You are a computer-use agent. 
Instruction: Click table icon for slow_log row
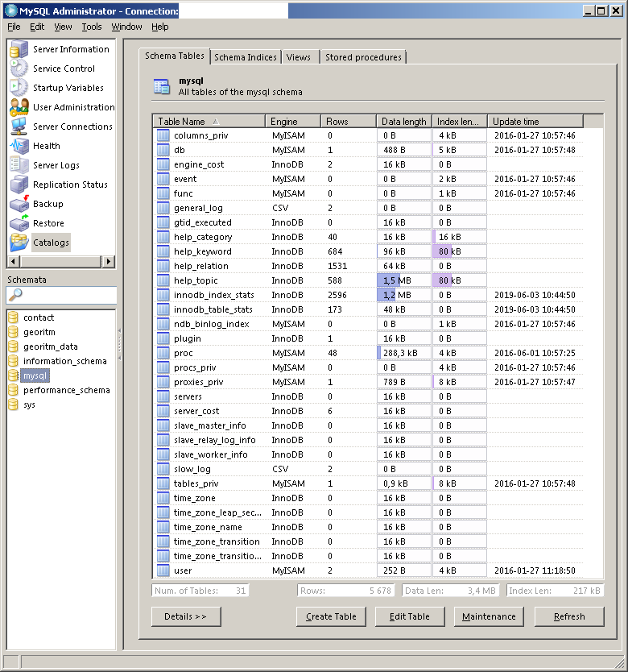tap(163, 469)
